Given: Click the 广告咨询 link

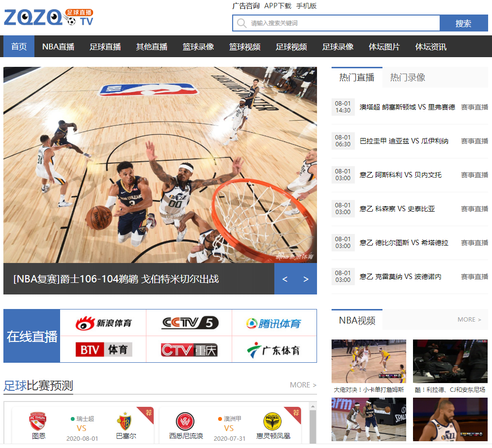Looking at the screenshot, I should click(246, 6).
